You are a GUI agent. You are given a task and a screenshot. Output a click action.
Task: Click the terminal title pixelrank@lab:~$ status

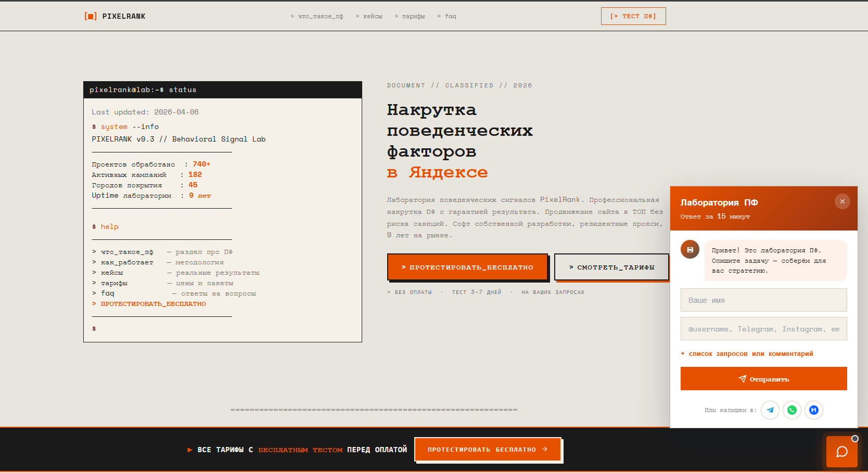143,90
